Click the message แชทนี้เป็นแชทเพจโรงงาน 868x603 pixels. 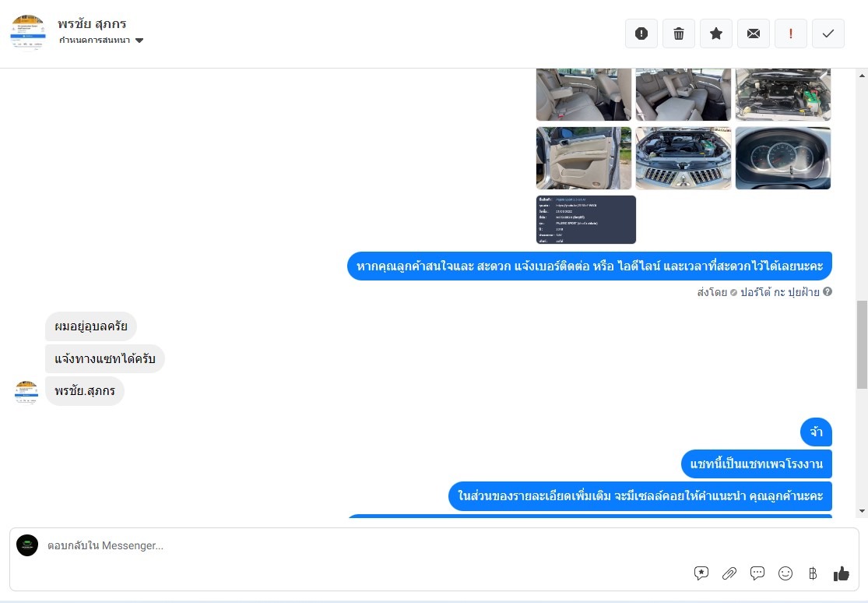tap(756, 464)
